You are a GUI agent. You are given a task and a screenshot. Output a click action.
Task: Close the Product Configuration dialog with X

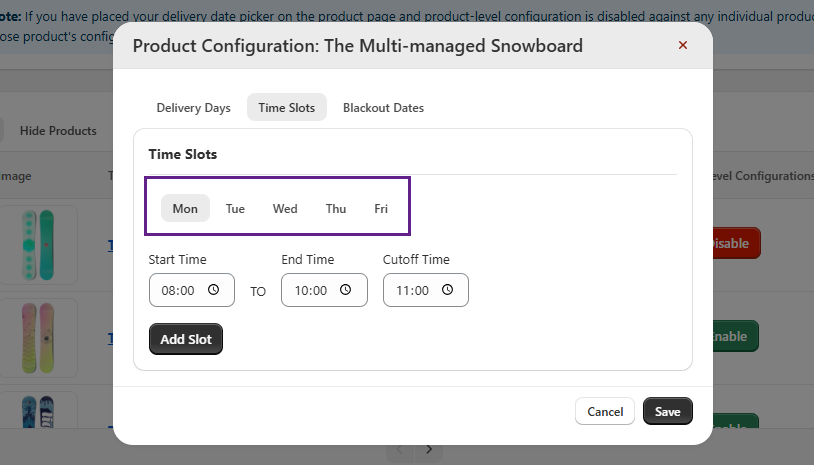[x=683, y=45]
